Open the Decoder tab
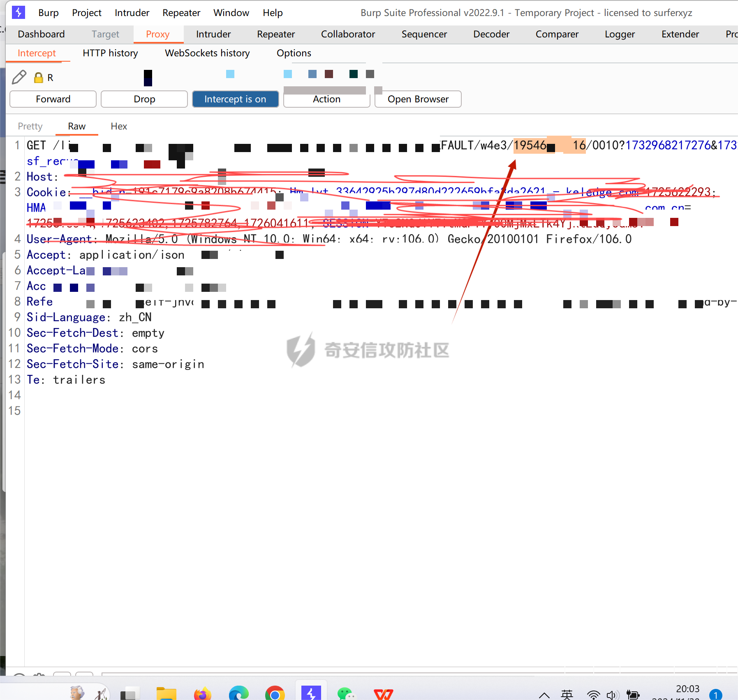Screen dimensions: 738x700 [x=491, y=34]
